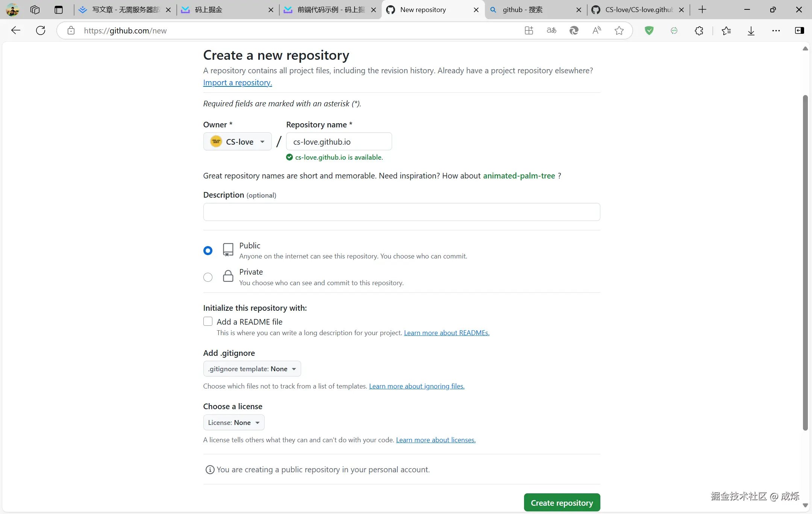Open the Split screen icon
Image resolution: width=812 pixels, height=514 pixels.
(x=529, y=30)
